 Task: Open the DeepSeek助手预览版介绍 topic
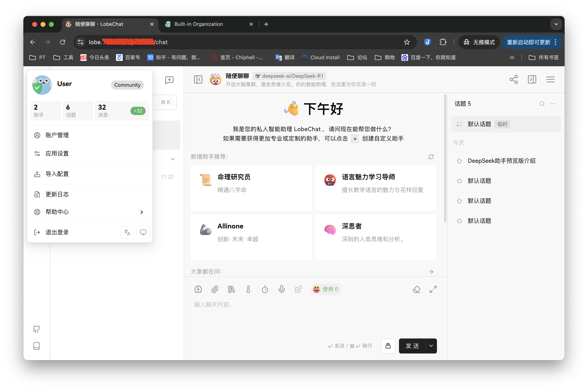[x=506, y=161]
